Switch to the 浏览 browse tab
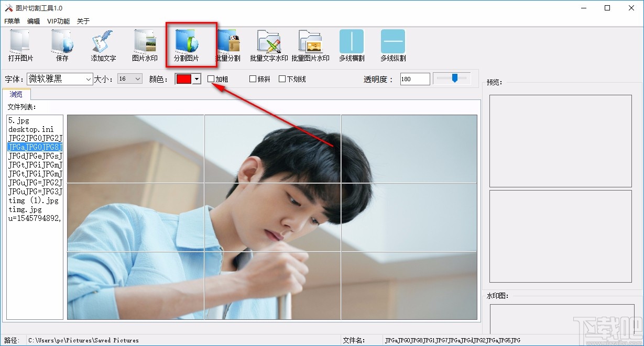644x346 pixels. (16, 94)
